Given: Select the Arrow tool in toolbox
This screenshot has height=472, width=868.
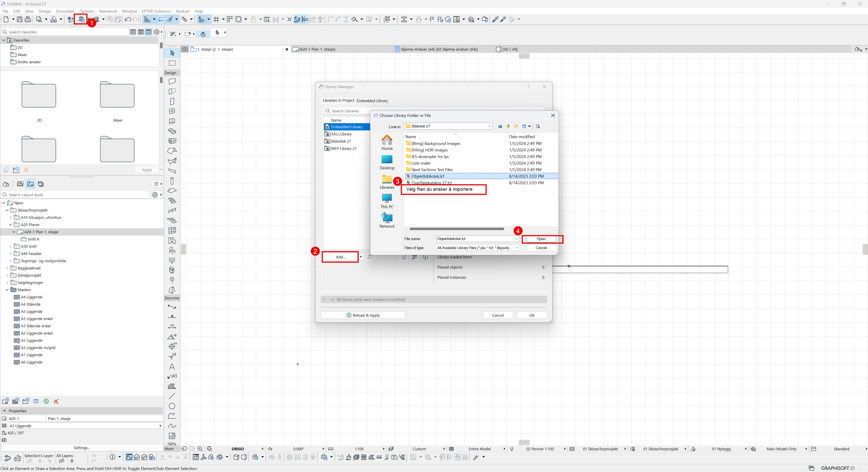Looking at the screenshot, I should point(172,53).
